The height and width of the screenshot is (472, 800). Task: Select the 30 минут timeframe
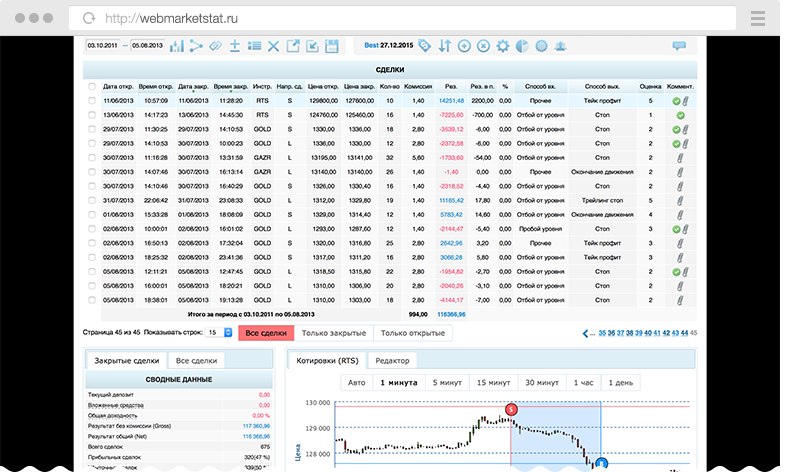coord(542,383)
